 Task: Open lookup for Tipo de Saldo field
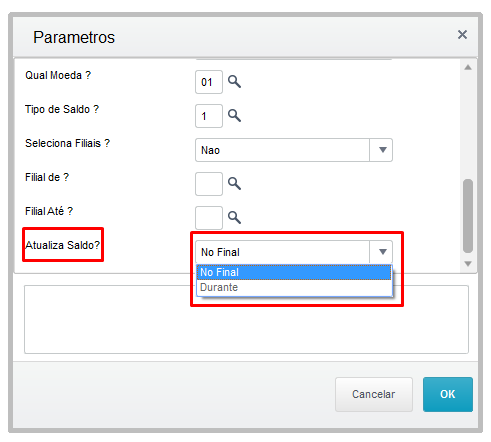point(234,116)
